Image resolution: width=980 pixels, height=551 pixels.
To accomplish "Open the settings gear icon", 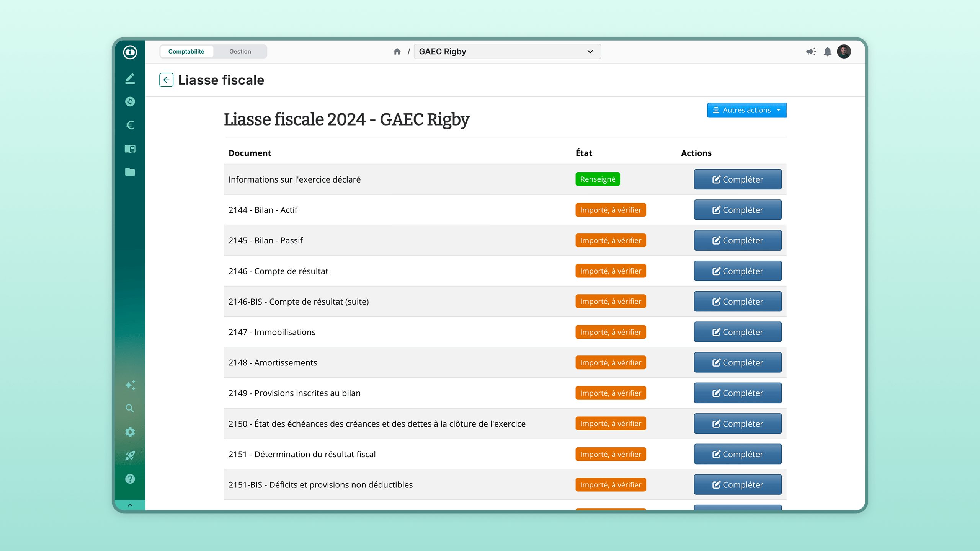I will click(x=130, y=432).
